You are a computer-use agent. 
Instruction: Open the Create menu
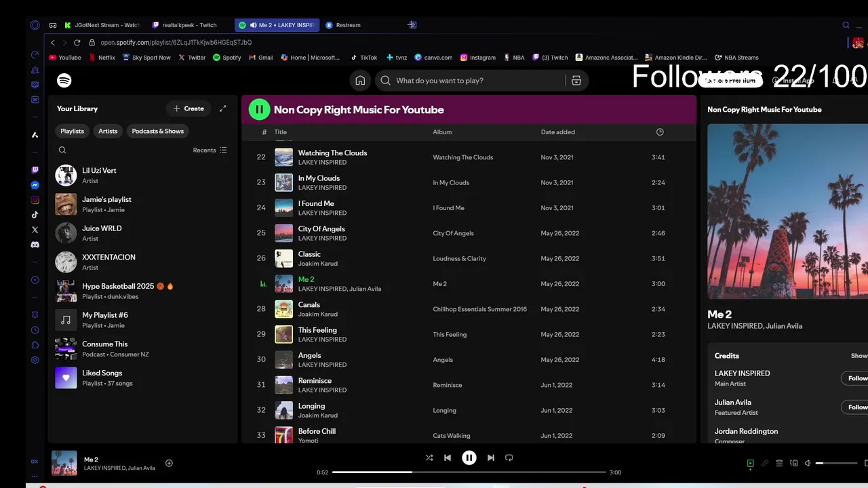pyautogui.click(x=189, y=108)
